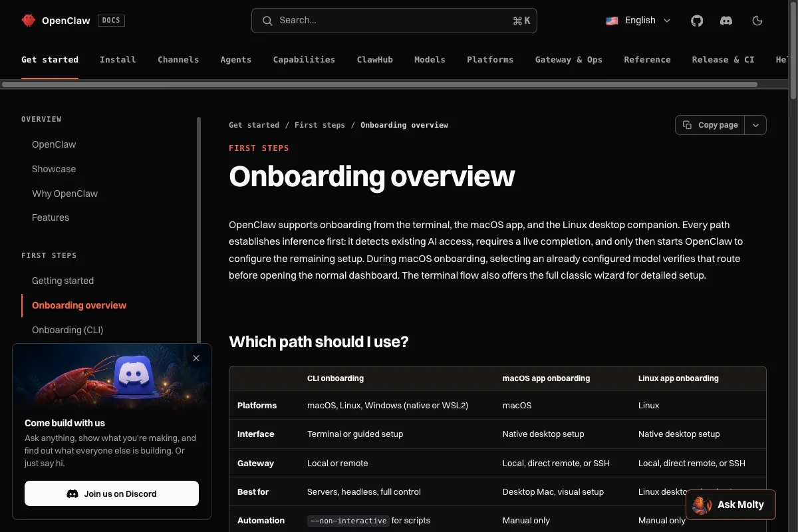798x532 pixels.
Task: Click the OpenClaw lobster logo icon
Action: [x=28, y=21]
